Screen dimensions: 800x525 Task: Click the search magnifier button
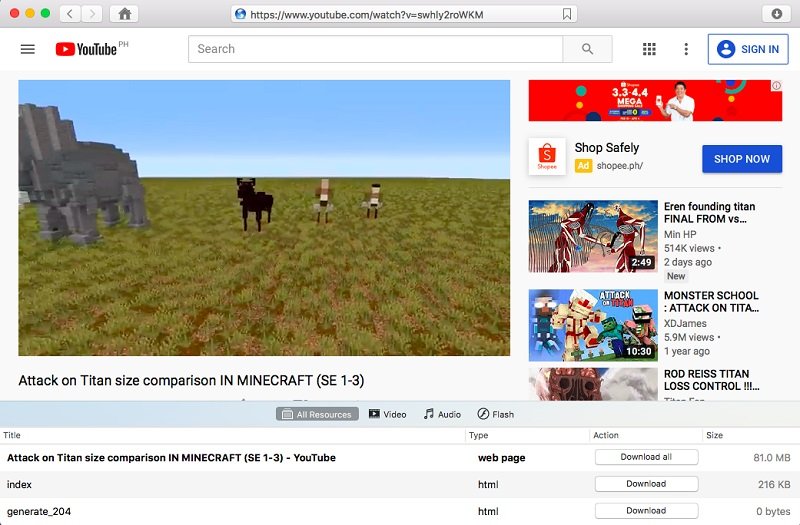[x=587, y=49]
